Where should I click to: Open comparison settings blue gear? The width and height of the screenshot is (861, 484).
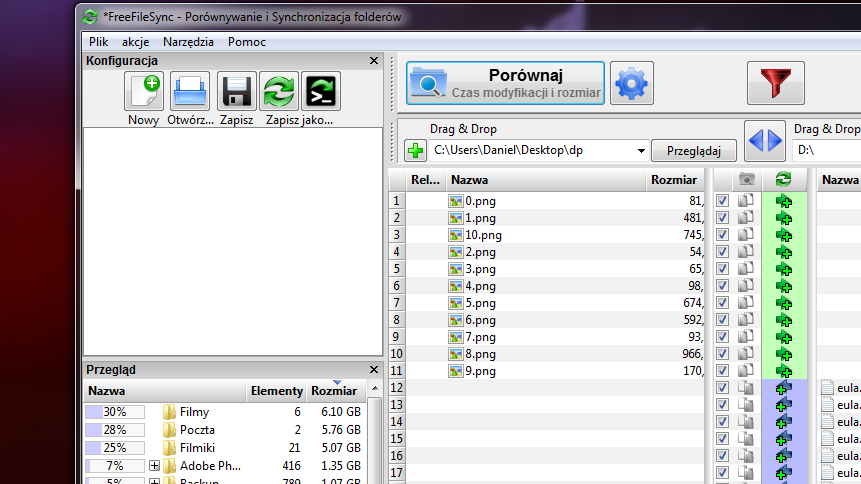coord(632,84)
